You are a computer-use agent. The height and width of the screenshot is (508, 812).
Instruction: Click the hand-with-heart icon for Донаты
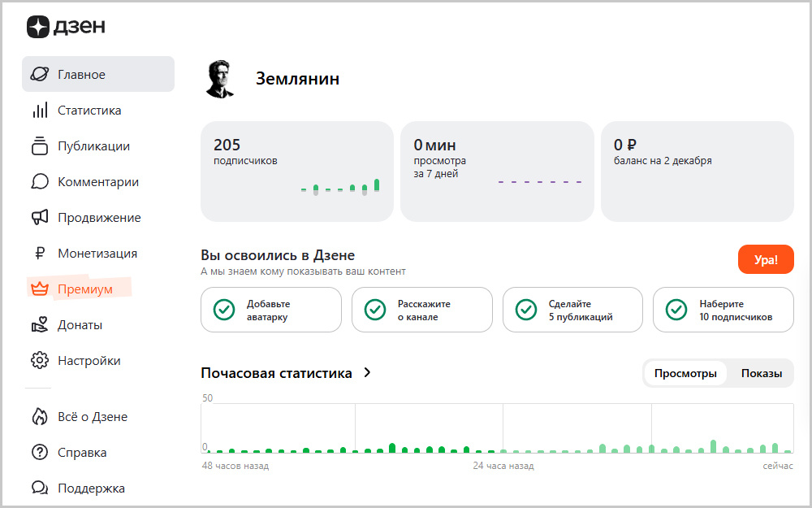coord(39,324)
